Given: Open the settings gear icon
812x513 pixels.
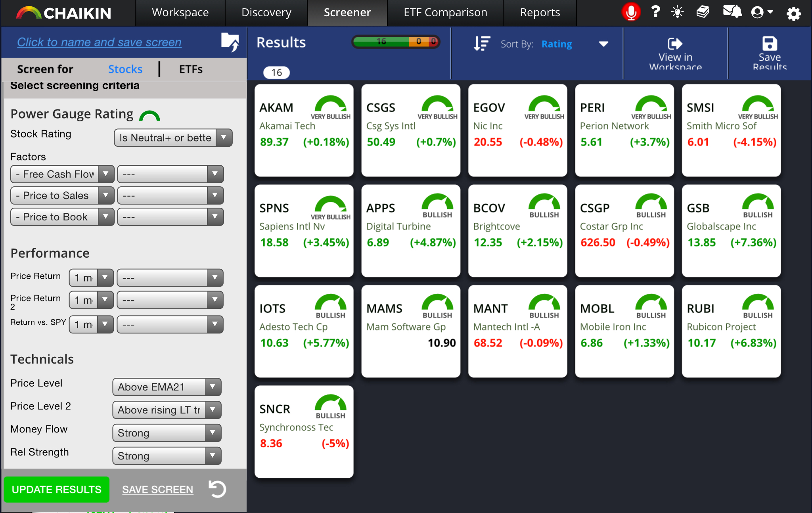Looking at the screenshot, I should (793, 13).
